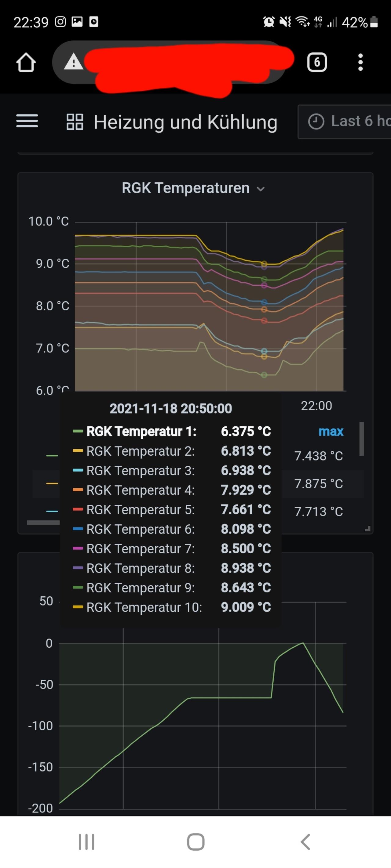Click the tooltip timestamp 2021-11-18 20:50:00

click(x=171, y=409)
